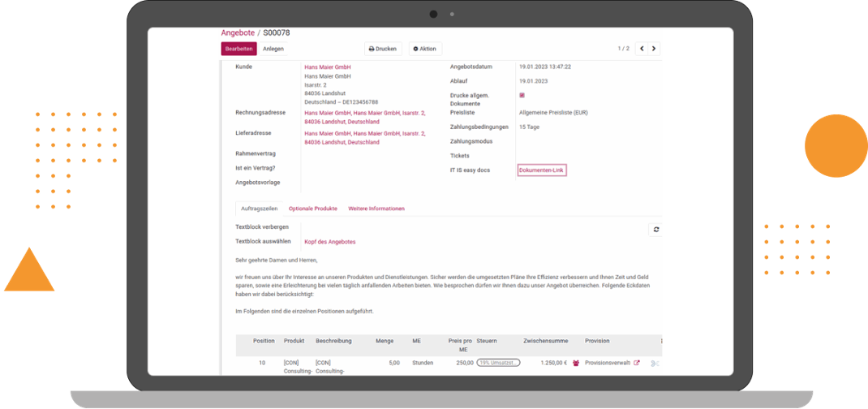Navigate to Angebote breadcrumb
868x409 pixels.
[x=237, y=32]
